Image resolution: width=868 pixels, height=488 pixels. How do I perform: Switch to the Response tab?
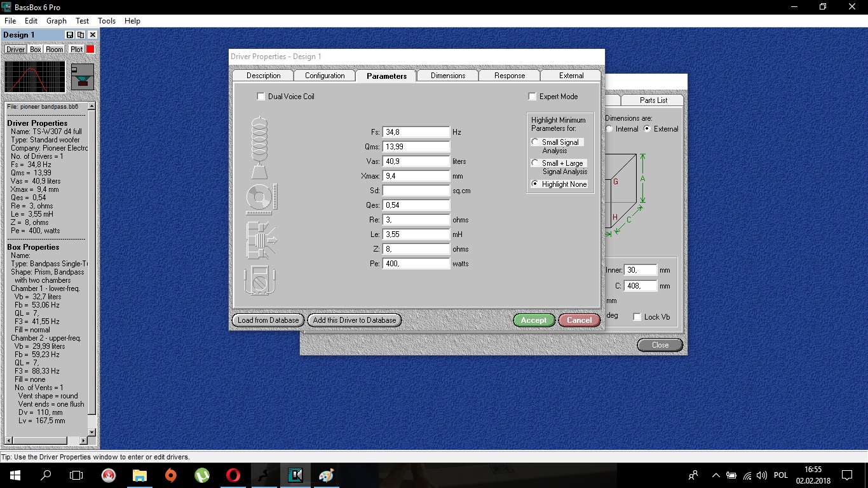(x=510, y=76)
